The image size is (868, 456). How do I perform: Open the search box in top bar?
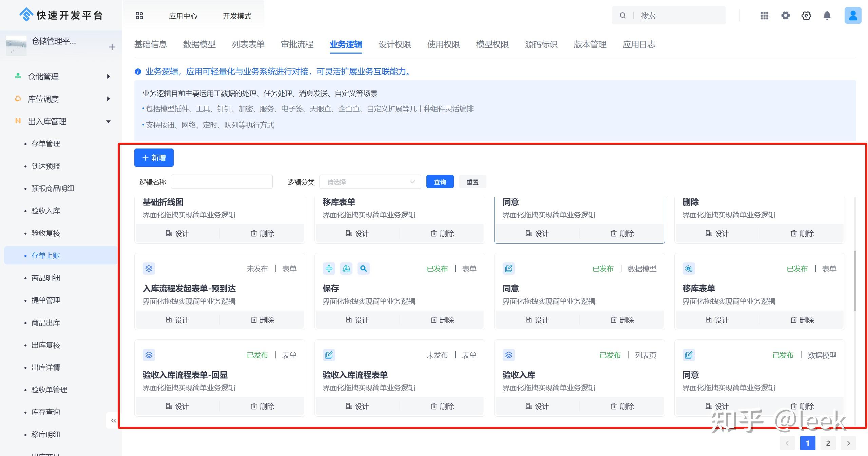tap(668, 15)
